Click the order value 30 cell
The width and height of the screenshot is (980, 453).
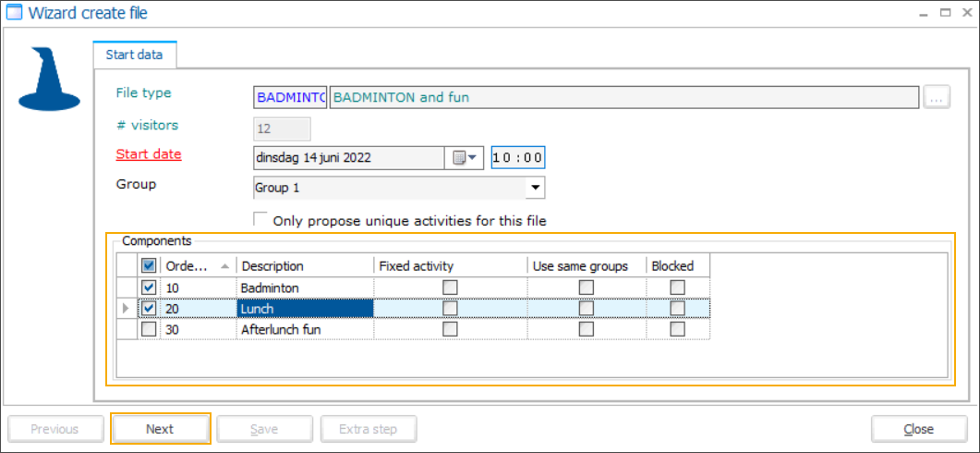pyautogui.click(x=199, y=329)
